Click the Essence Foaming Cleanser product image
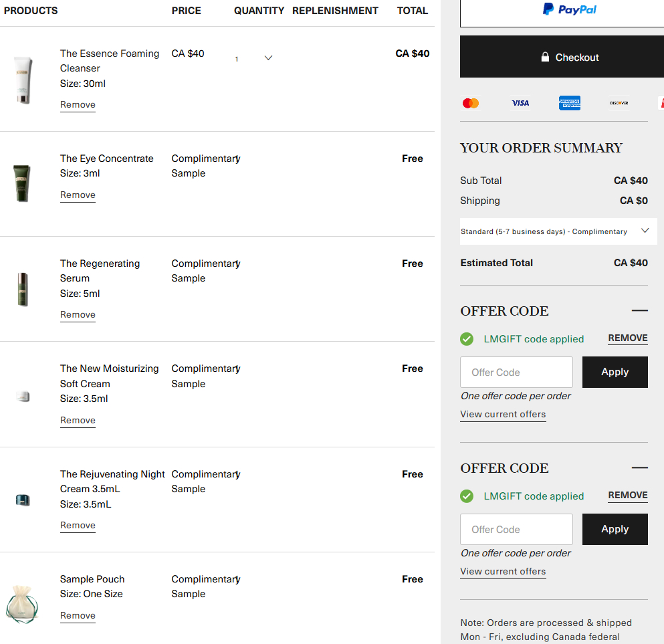The width and height of the screenshot is (664, 644). pyautogui.click(x=23, y=80)
